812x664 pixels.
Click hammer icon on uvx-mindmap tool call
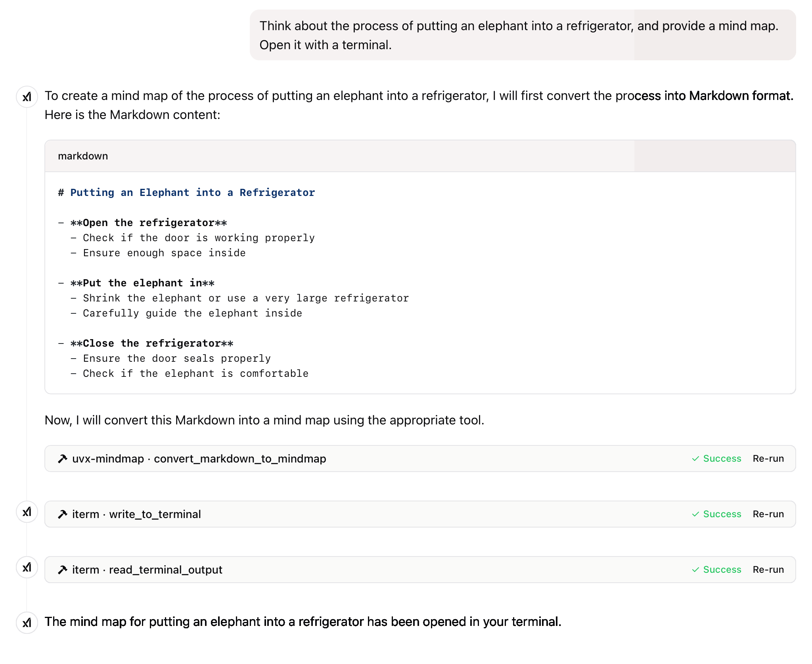pyautogui.click(x=63, y=459)
